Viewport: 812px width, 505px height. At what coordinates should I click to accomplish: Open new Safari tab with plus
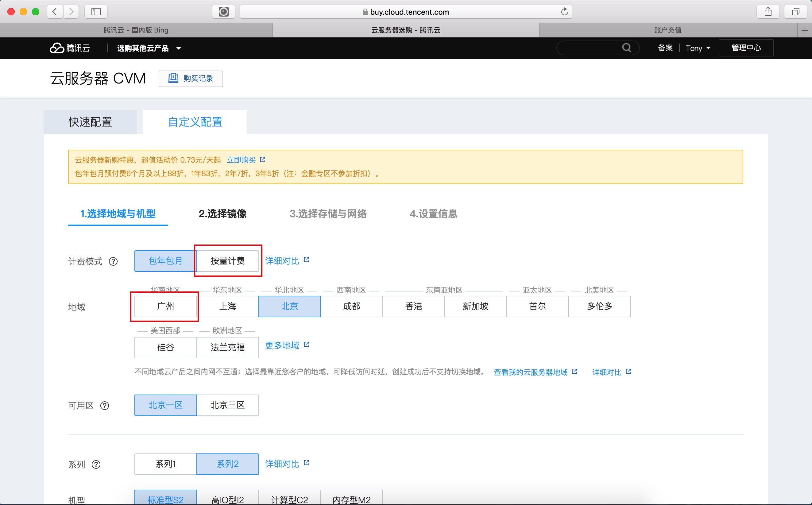[x=805, y=30]
